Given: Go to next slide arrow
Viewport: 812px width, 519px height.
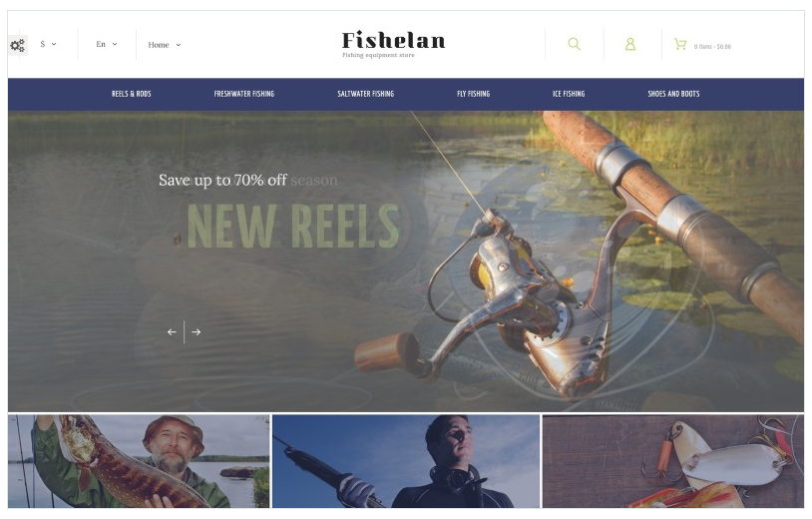Looking at the screenshot, I should 197,332.
